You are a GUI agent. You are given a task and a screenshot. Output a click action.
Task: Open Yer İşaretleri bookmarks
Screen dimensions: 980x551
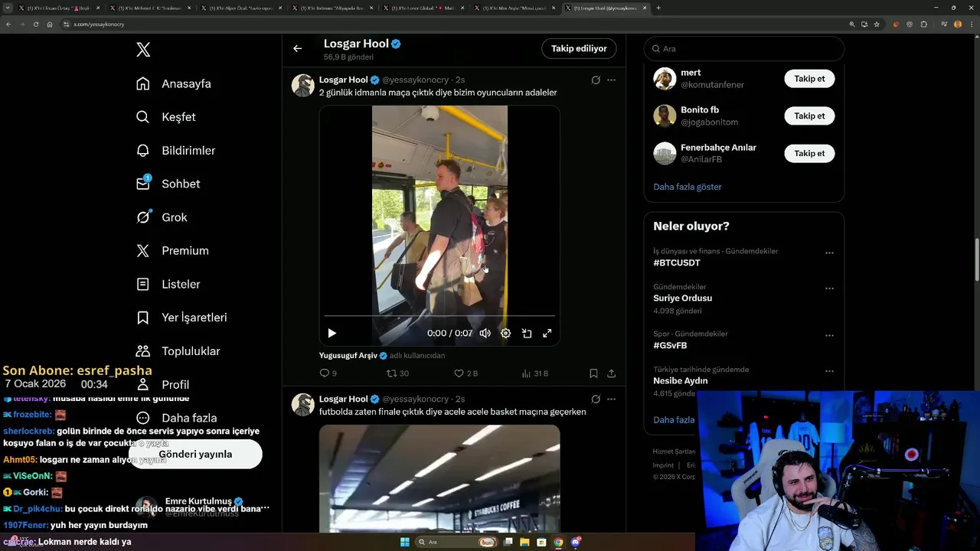181,318
